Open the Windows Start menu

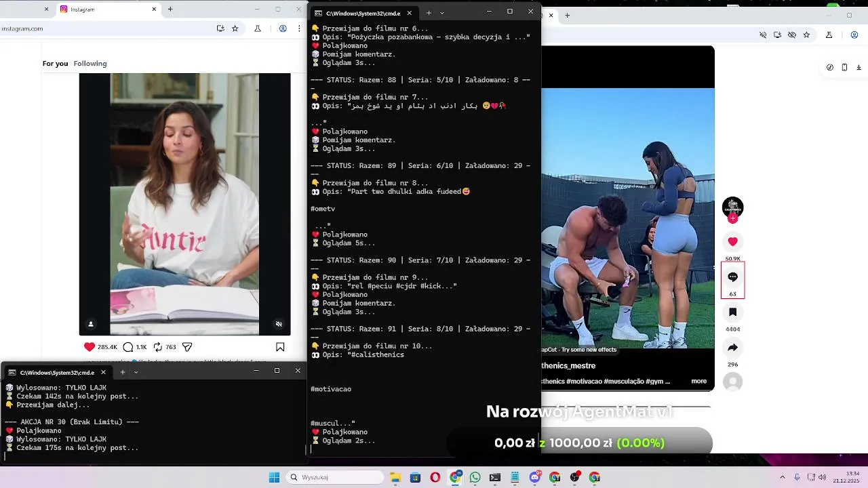coord(274,477)
